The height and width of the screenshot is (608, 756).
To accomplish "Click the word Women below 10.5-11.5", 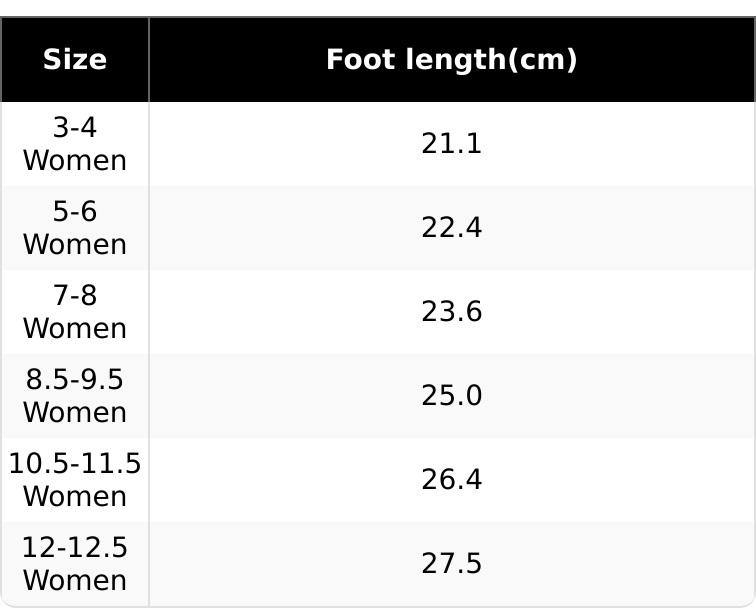I will click(75, 497).
